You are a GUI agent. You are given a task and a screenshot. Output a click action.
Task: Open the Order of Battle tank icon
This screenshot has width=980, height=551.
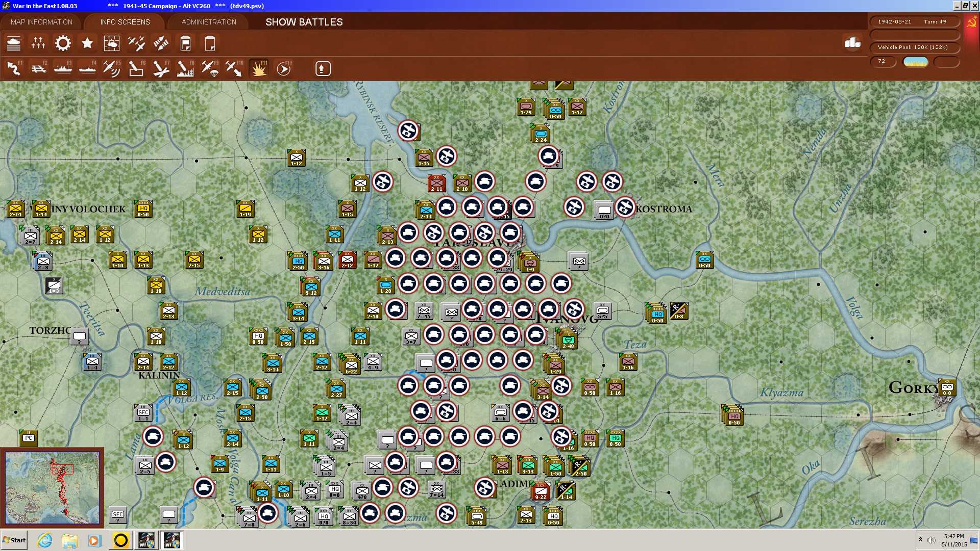14,43
